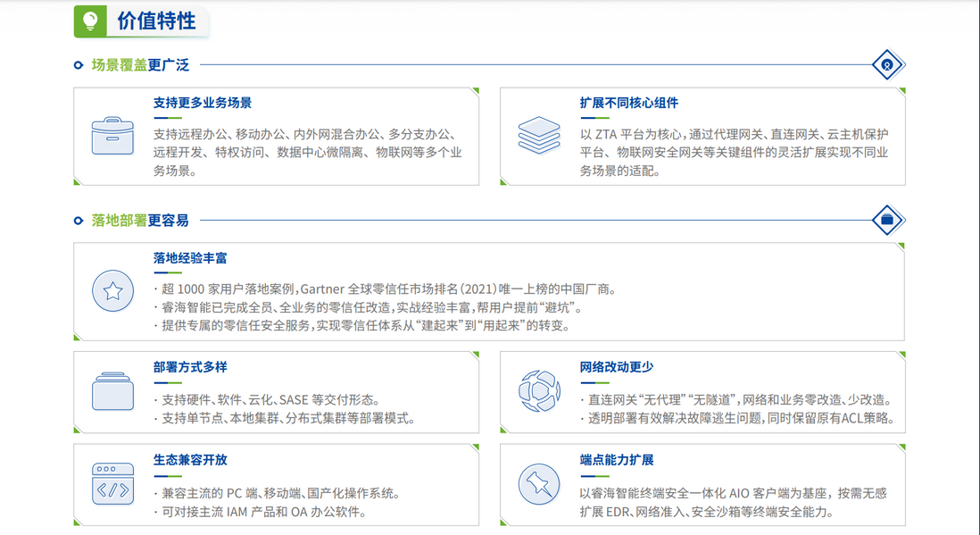Image resolution: width=980 pixels, height=535 pixels.
Task: Click the 网络改动更少 card title
Action: click(x=616, y=367)
